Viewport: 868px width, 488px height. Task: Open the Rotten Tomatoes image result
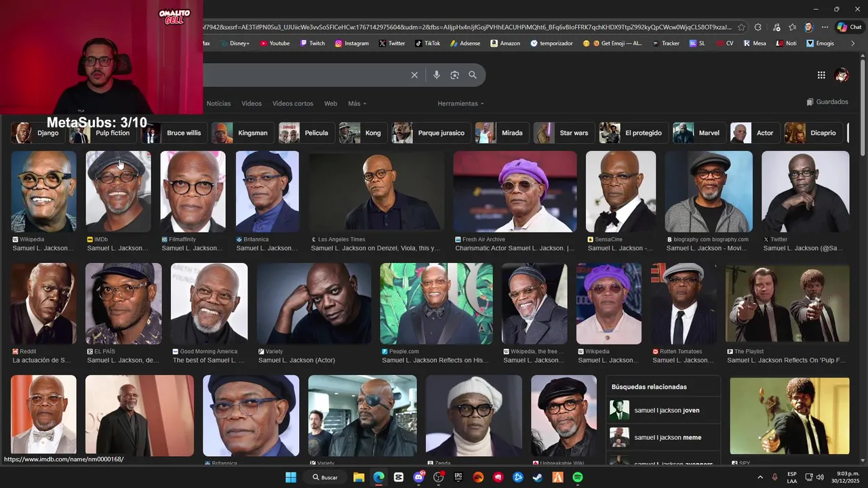click(684, 304)
